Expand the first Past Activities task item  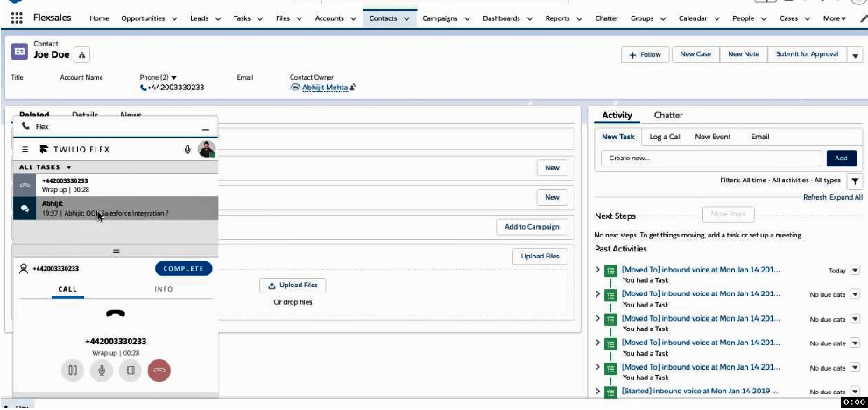pyautogui.click(x=598, y=270)
